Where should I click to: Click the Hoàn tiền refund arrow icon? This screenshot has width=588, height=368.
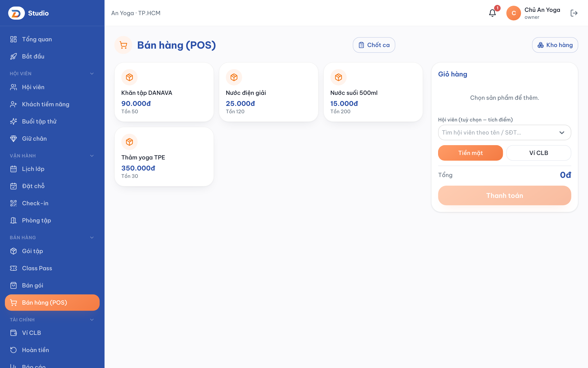click(x=13, y=350)
